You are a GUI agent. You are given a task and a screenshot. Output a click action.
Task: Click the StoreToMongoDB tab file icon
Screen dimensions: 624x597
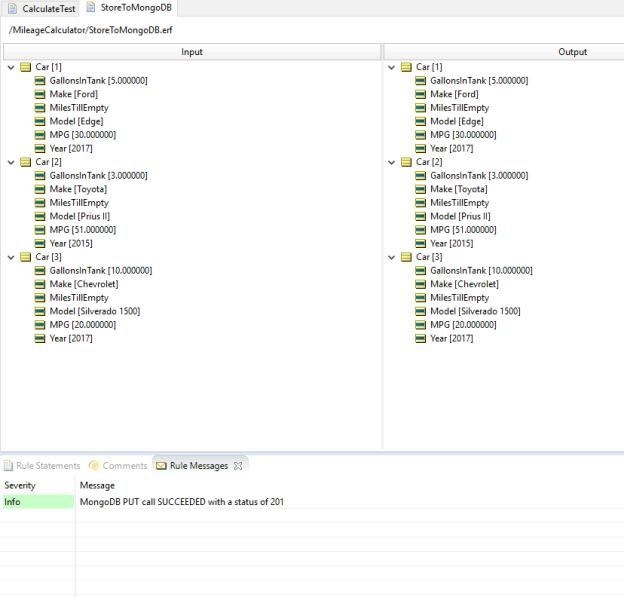[91, 8]
